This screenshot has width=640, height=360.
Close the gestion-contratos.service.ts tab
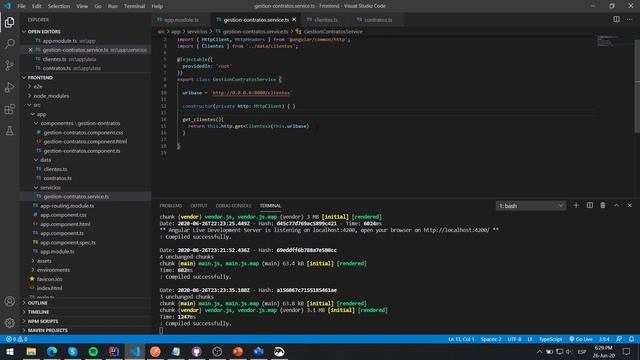pos(294,20)
